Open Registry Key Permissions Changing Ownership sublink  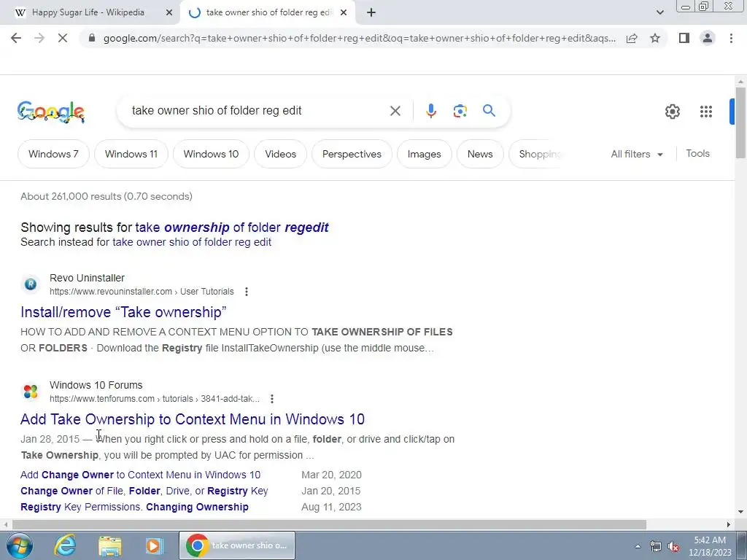tap(134, 507)
